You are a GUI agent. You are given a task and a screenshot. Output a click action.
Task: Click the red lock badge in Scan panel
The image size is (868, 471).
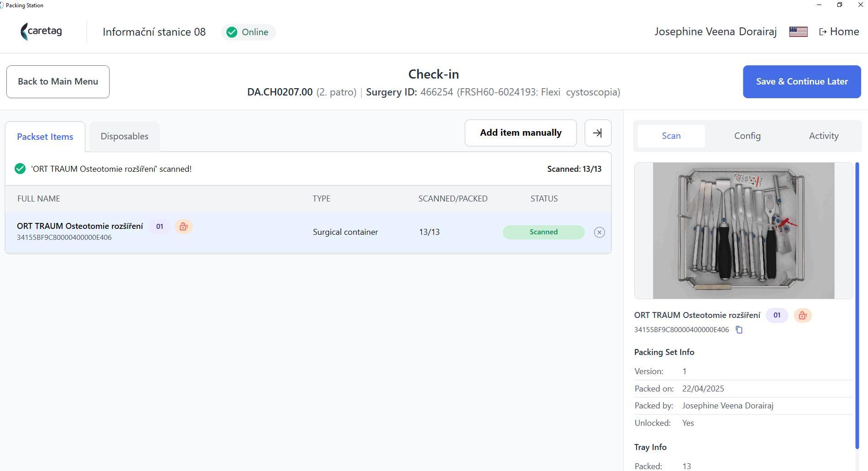click(x=802, y=316)
